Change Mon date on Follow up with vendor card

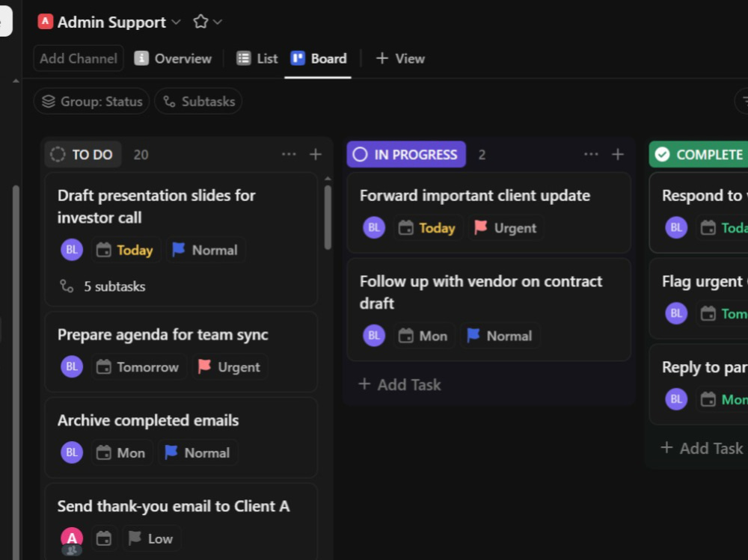pyautogui.click(x=423, y=336)
